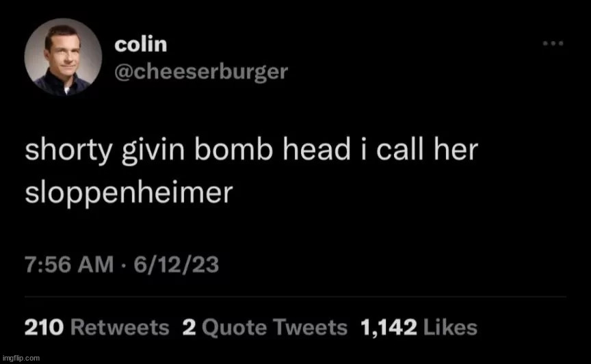Viewport: 591px width, 364px height.
Task: Click the 6/12/23 date
Action: point(176,264)
